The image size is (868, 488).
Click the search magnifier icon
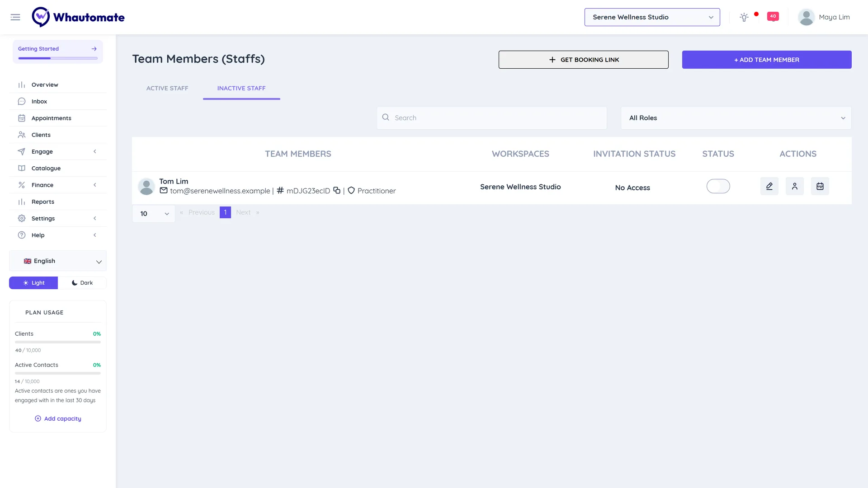386,117
